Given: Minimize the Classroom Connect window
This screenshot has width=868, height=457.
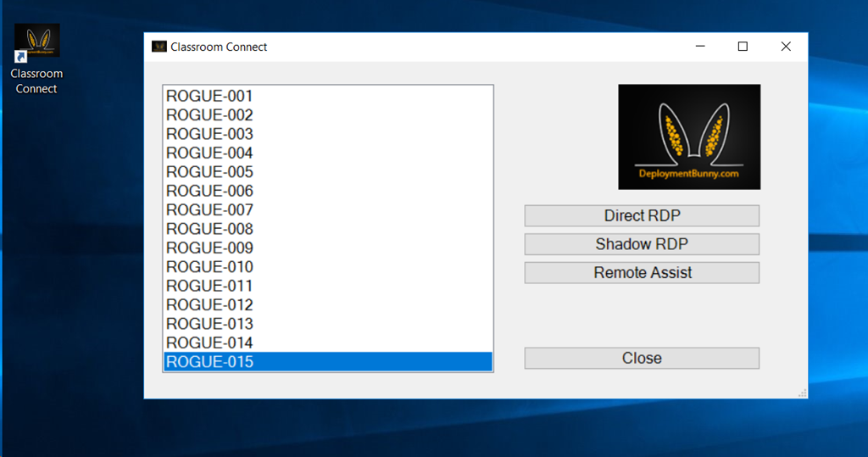Looking at the screenshot, I should pyautogui.click(x=700, y=47).
